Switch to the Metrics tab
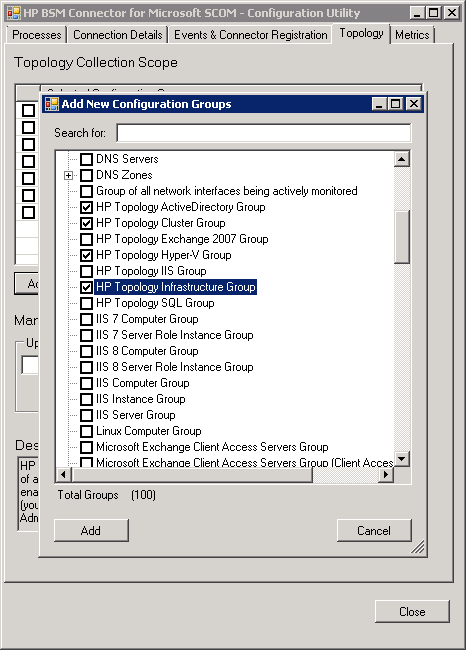Image resolution: width=466 pixels, height=650 pixels. (412, 35)
